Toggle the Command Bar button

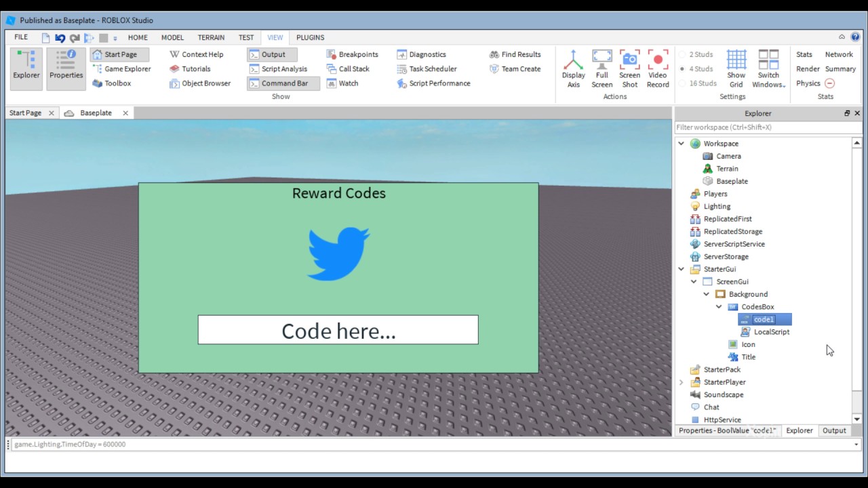pos(283,83)
